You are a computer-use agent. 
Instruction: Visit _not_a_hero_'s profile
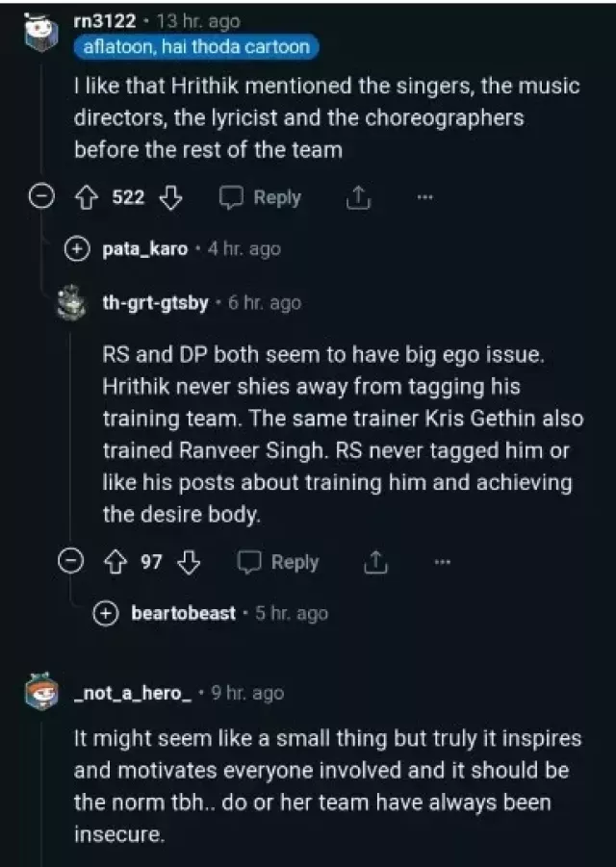click(x=133, y=693)
